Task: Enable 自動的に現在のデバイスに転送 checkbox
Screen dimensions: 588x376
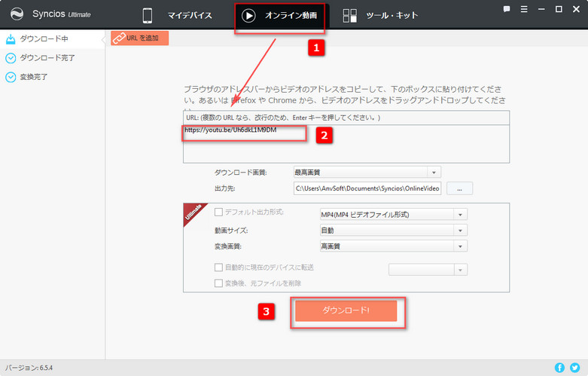Action: click(x=218, y=267)
